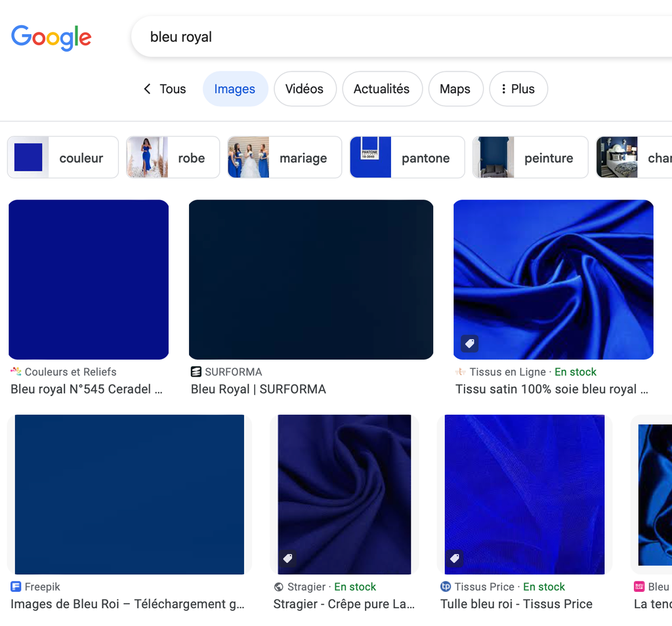Click the bleu royal search field

tap(394, 37)
